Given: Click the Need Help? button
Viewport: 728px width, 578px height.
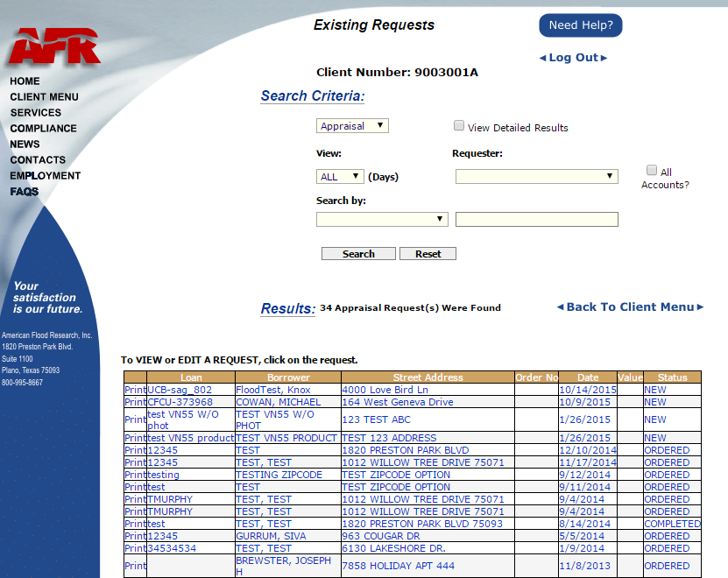Looking at the screenshot, I should (580, 25).
